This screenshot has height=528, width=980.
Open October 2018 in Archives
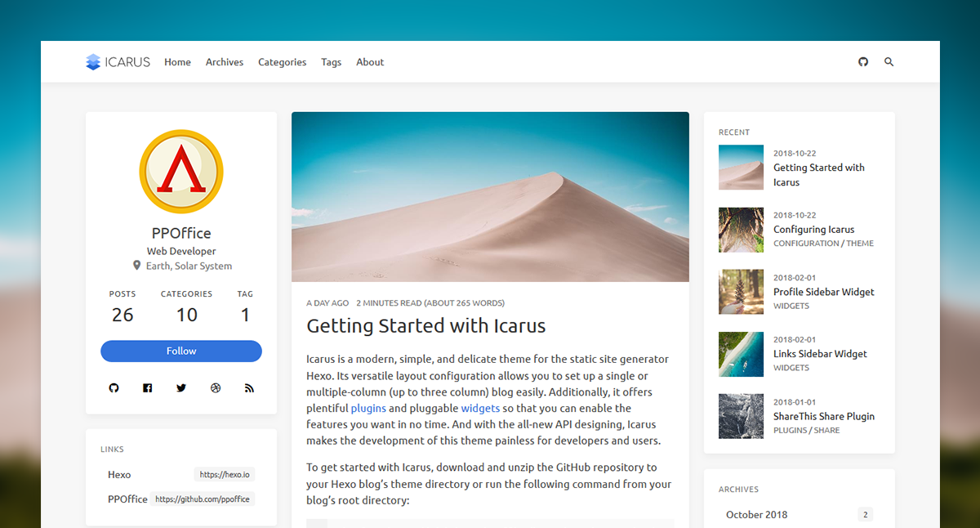[757, 514]
